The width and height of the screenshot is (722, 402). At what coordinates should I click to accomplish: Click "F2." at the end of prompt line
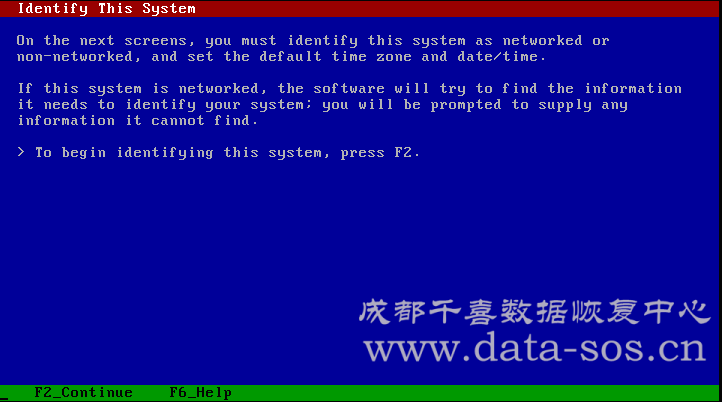(x=407, y=152)
